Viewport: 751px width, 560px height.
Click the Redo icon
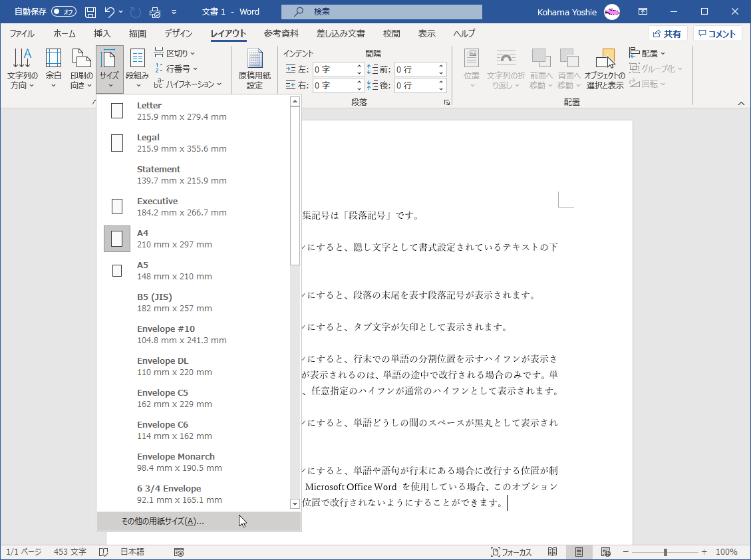(136, 12)
